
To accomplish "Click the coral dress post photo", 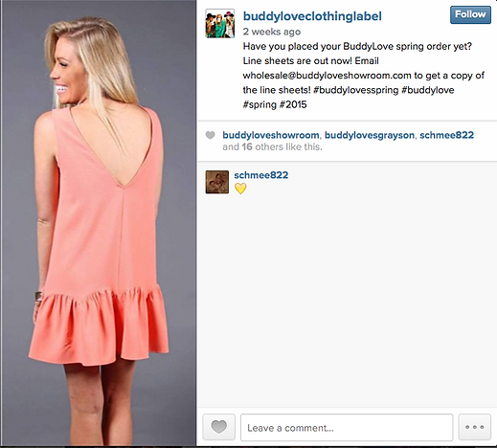I will coord(99,223).
